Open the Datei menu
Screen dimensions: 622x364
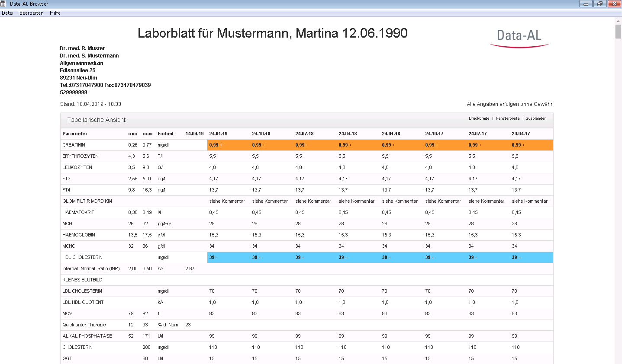click(x=7, y=13)
